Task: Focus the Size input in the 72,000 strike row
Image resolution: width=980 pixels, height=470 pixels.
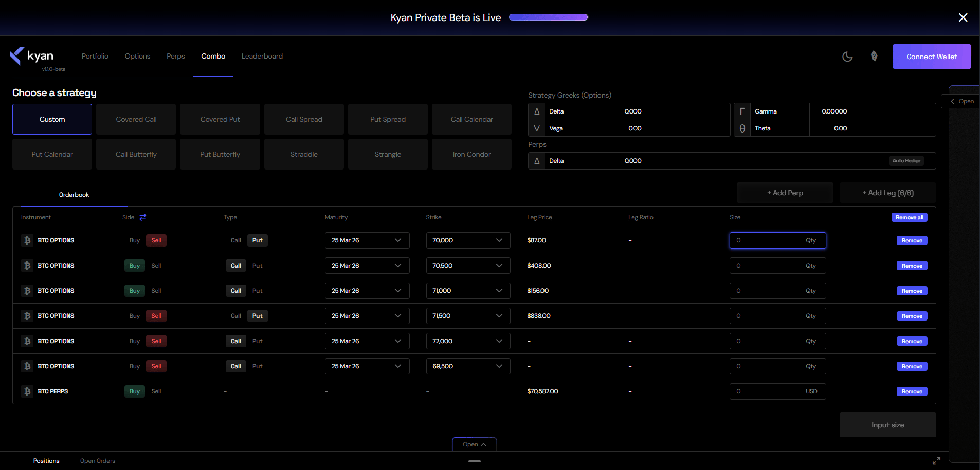Action: point(764,341)
